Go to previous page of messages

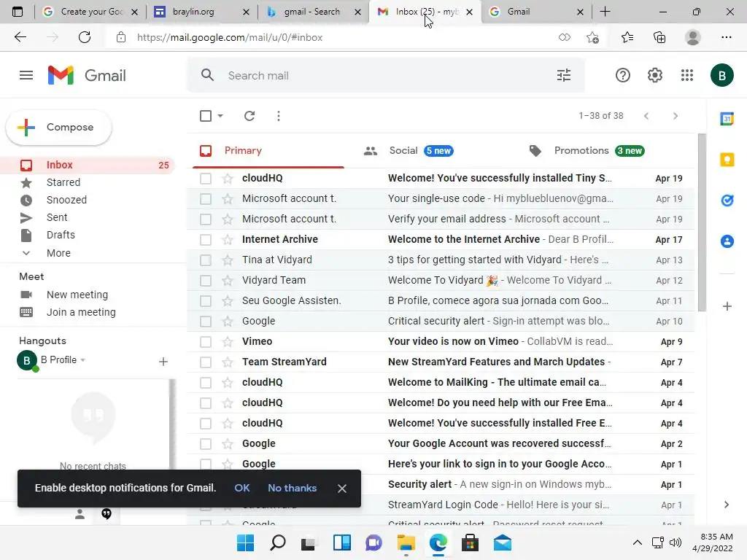646,116
